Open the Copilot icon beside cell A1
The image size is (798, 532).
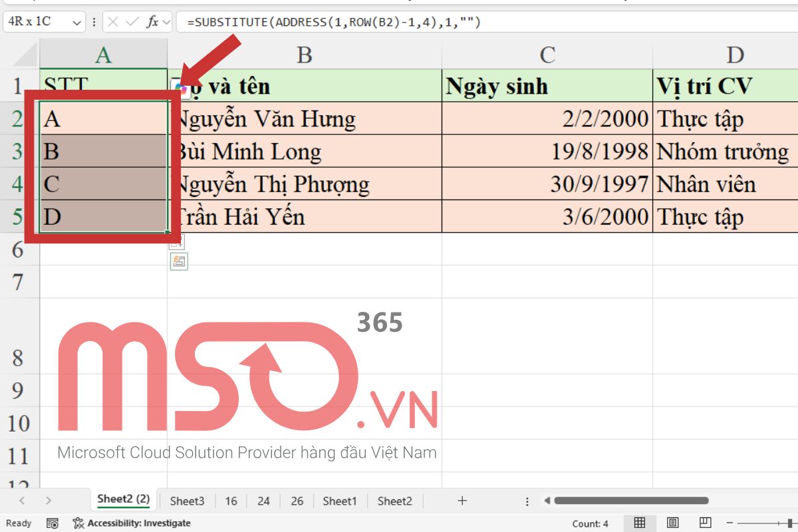[180, 87]
